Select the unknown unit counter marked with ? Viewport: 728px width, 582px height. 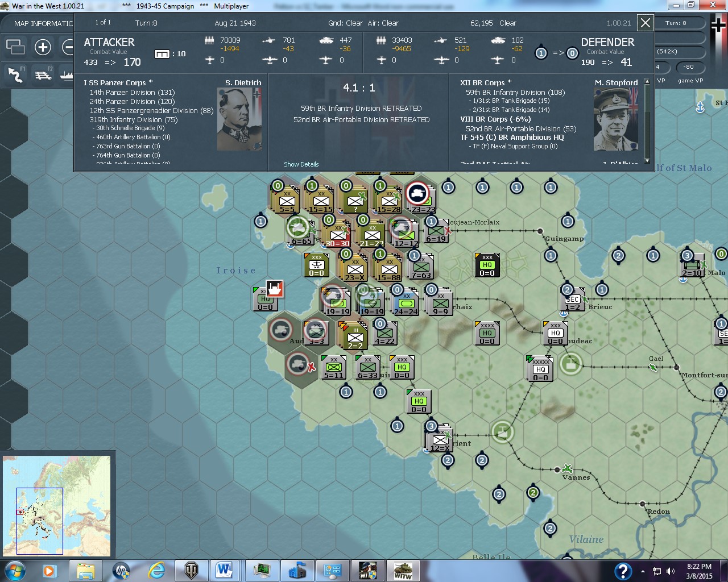tap(355, 201)
